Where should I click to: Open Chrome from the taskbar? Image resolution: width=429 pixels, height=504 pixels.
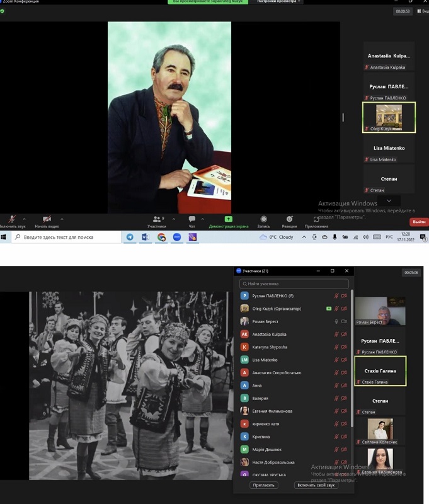(161, 237)
